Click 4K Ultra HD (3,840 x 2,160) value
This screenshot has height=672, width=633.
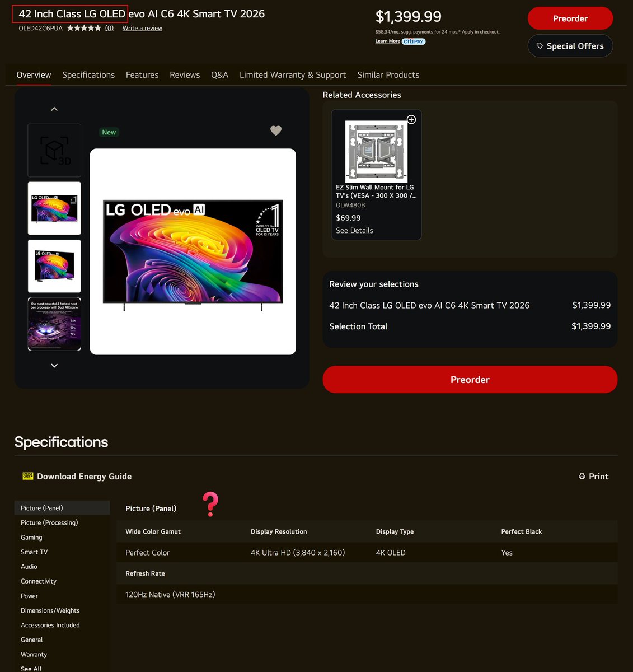(x=298, y=553)
